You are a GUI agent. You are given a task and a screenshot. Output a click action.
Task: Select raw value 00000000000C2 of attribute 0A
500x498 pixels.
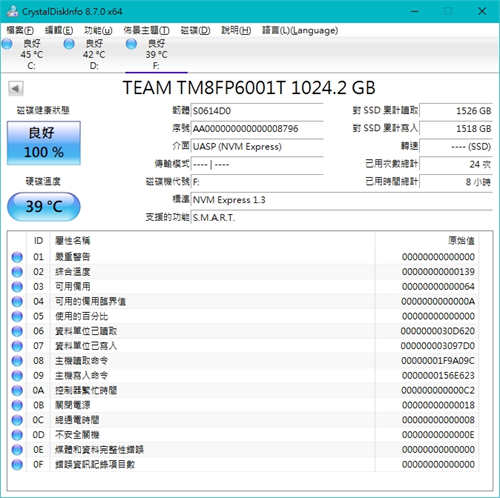click(x=438, y=390)
